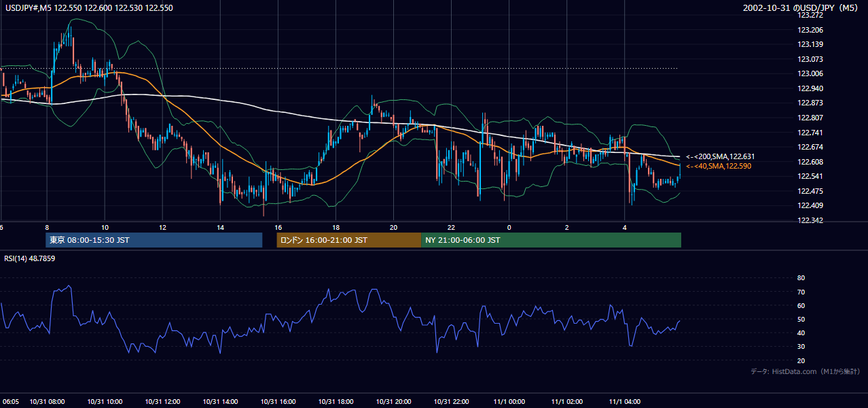Click price axis value 122.475
Screen dimensions: 868x408
coord(810,191)
